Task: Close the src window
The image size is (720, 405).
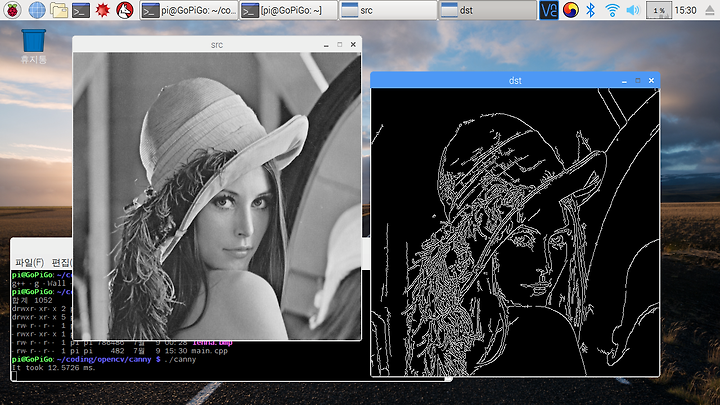Action: click(x=353, y=45)
